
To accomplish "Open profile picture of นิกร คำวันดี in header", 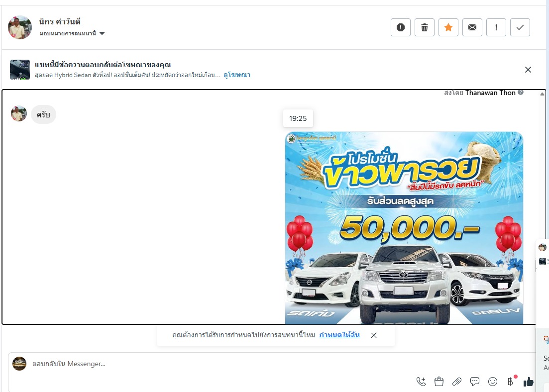I will tap(20, 27).
